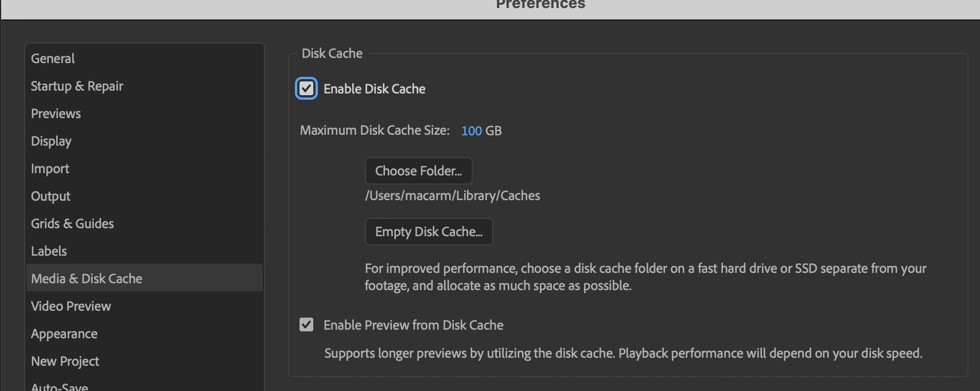Click the Choose Folder button
The height and width of the screenshot is (391, 980).
(x=418, y=171)
